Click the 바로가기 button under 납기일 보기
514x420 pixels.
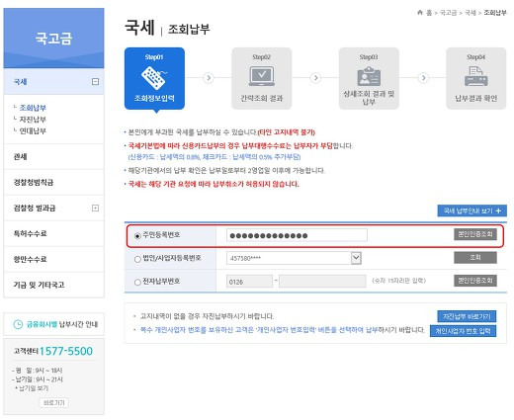[54, 403]
